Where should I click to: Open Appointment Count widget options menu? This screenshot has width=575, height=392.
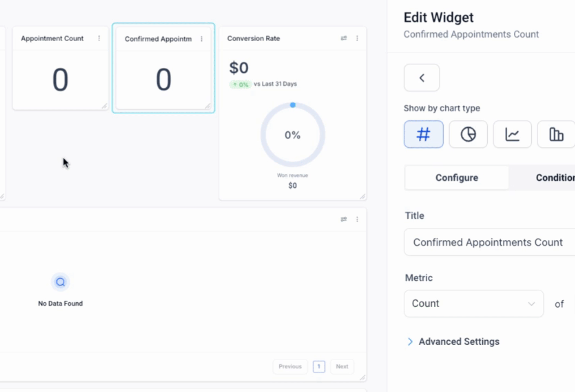[x=99, y=38]
